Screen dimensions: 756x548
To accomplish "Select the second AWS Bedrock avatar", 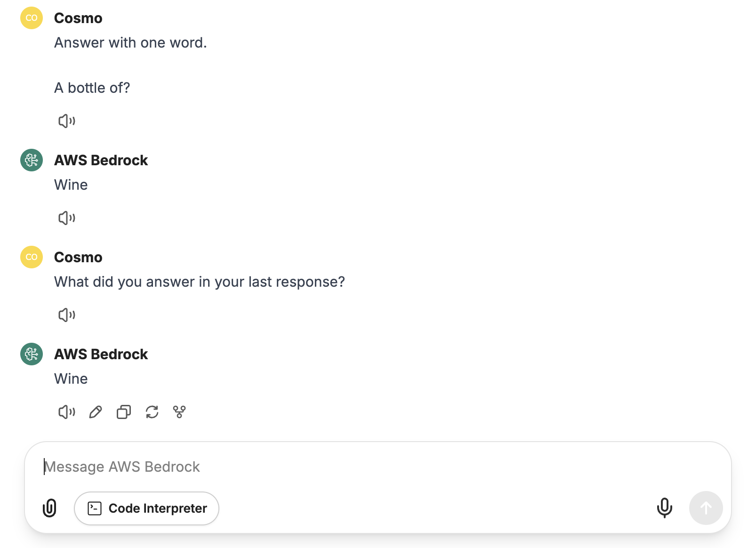I will pyautogui.click(x=32, y=354).
